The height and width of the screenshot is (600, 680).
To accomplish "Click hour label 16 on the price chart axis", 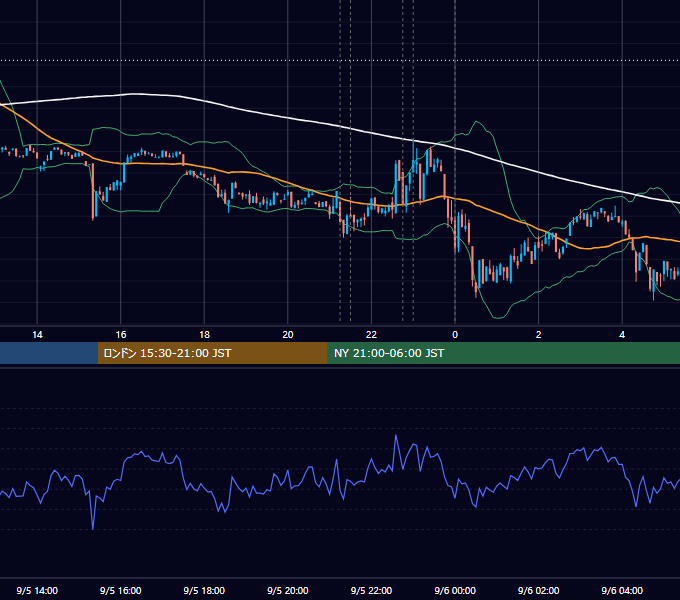I will click(121, 335).
